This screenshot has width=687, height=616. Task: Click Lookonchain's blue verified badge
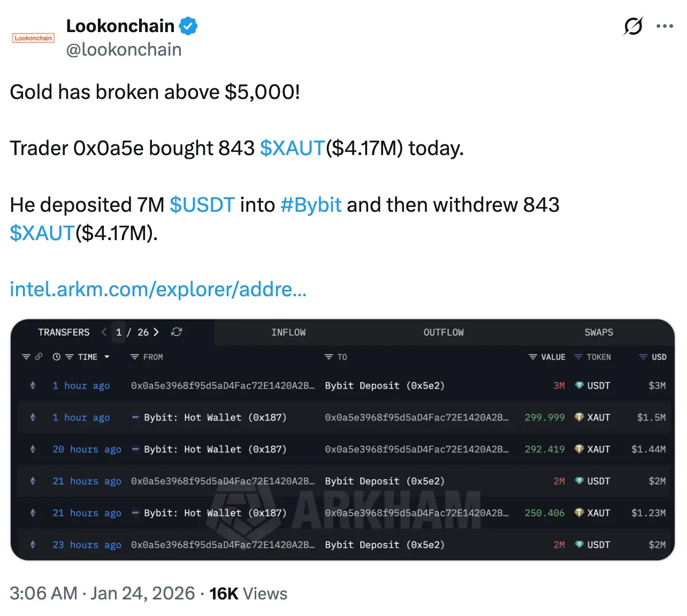(189, 25)
